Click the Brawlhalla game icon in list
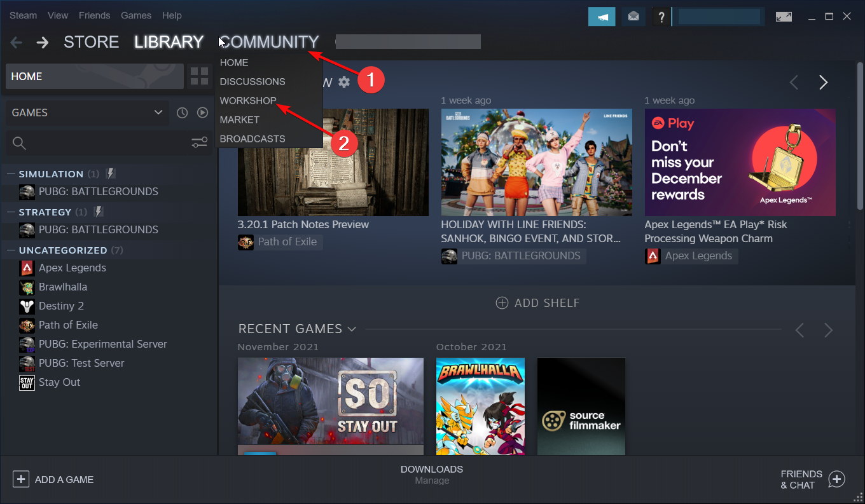This screenshot has height=504, width=865. pos(27,287)
